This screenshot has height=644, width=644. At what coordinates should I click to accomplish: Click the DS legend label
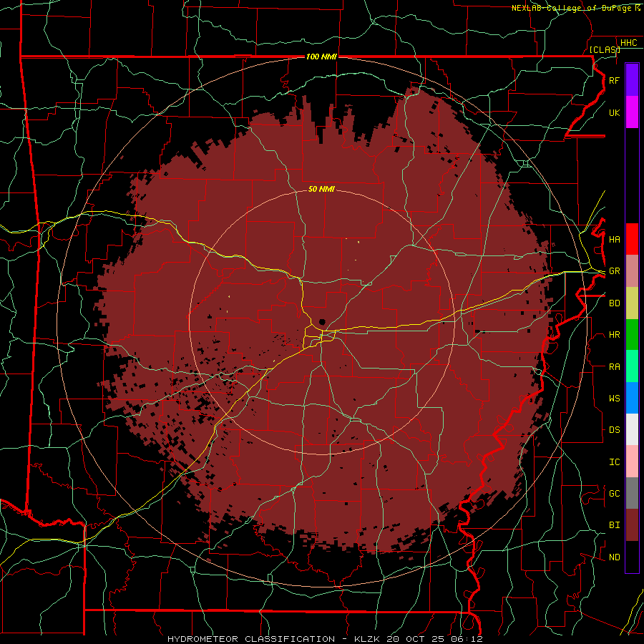click(614, 430)
